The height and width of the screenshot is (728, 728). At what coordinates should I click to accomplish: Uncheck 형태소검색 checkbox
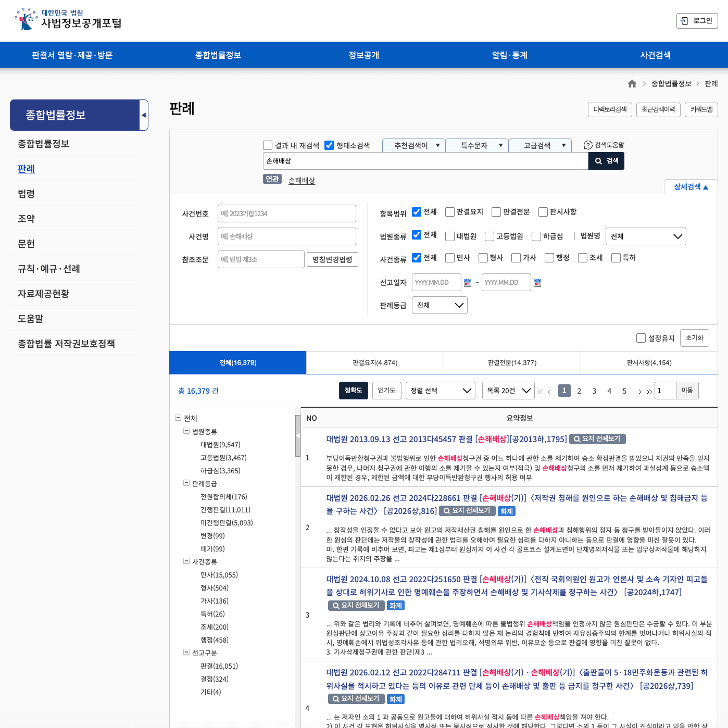pyautogui.click(x=329, y=145)
